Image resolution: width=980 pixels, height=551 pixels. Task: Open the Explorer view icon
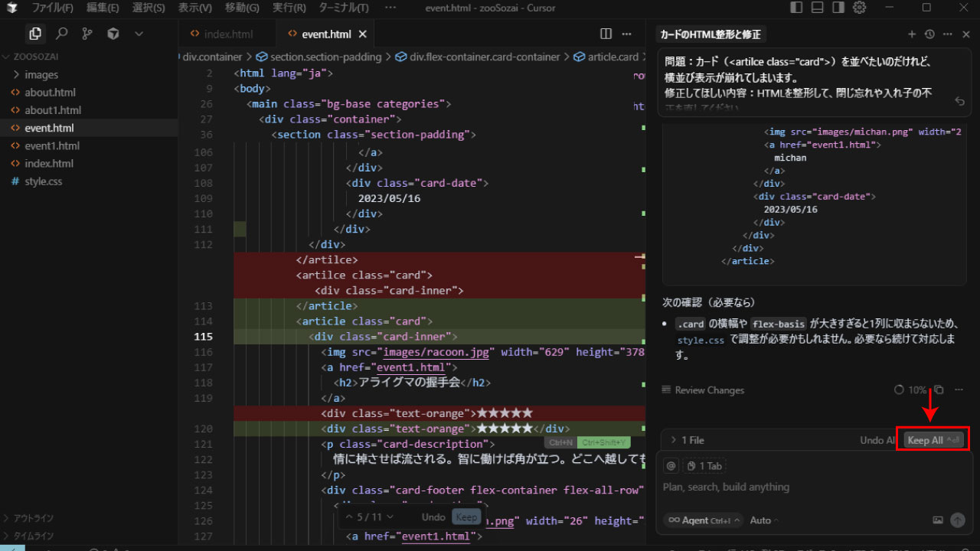[35, 34]
